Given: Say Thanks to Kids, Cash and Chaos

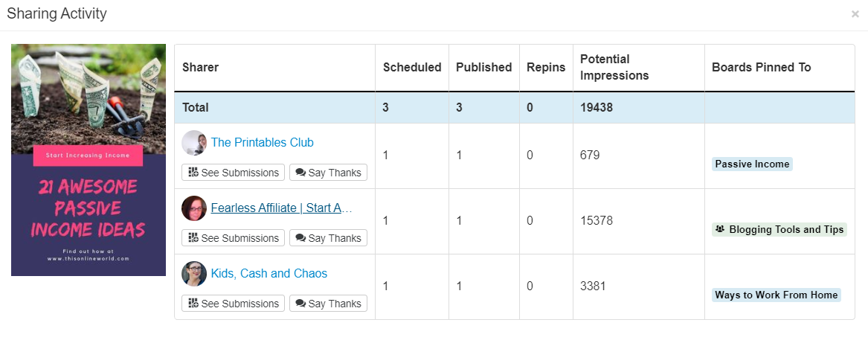Looking at the screenshot, I should 328,304.
